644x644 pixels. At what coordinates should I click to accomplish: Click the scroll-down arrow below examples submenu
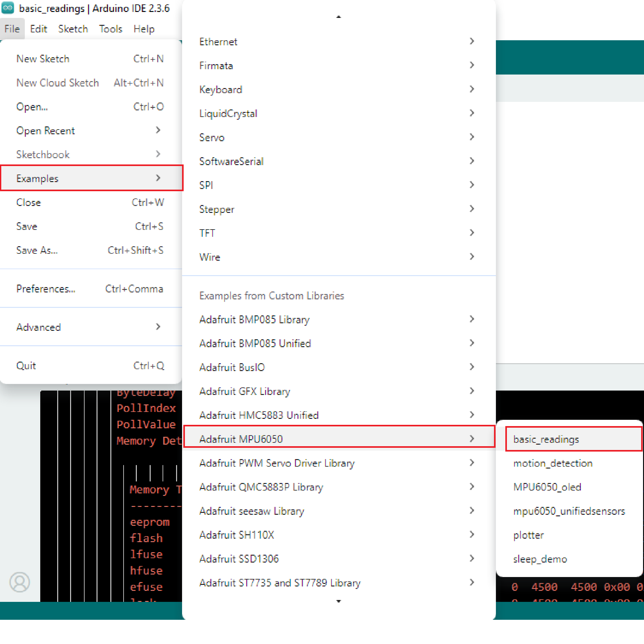pos(338,601)
